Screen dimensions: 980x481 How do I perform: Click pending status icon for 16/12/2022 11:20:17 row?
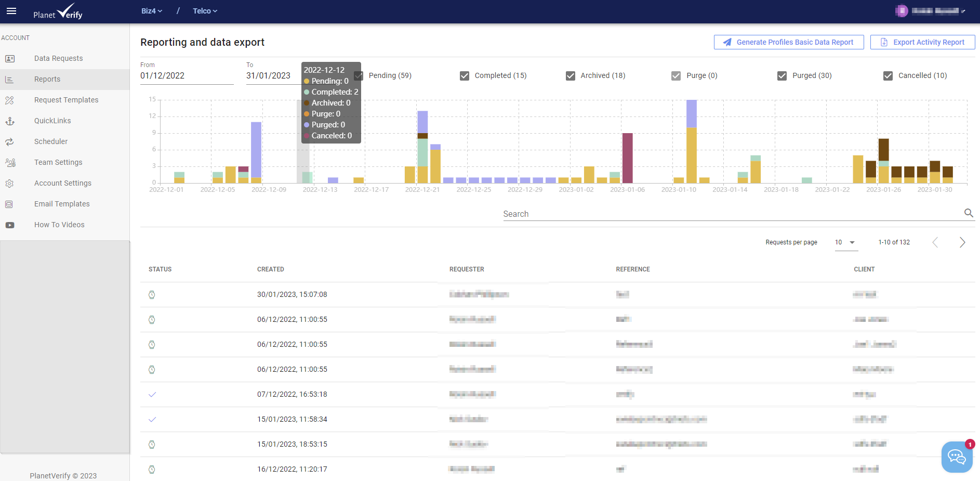152,470
